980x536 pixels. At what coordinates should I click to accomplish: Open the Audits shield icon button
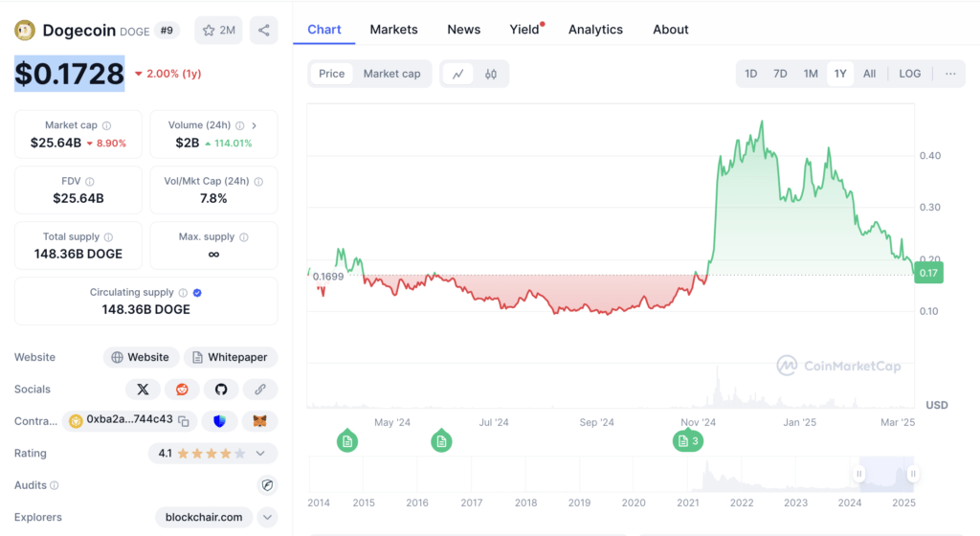point(268,484)
